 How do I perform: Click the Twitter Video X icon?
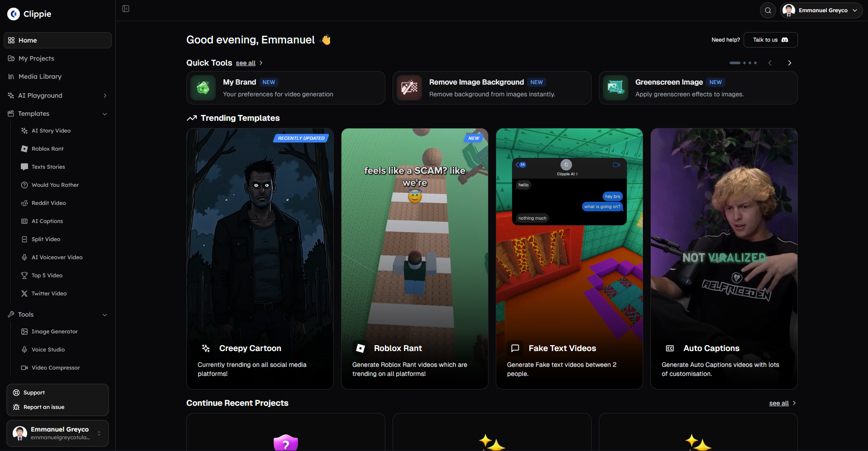pyautogui.click(x=24, y=294)
